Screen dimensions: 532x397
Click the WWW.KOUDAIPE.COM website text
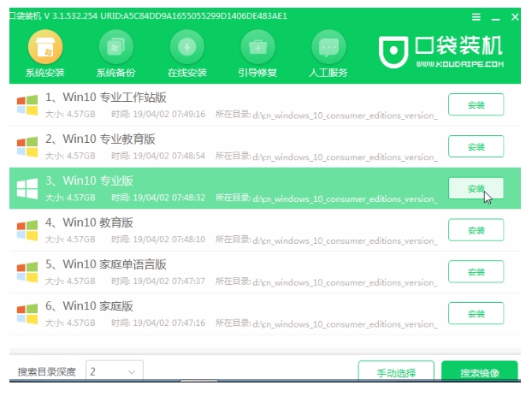[460, 64]
